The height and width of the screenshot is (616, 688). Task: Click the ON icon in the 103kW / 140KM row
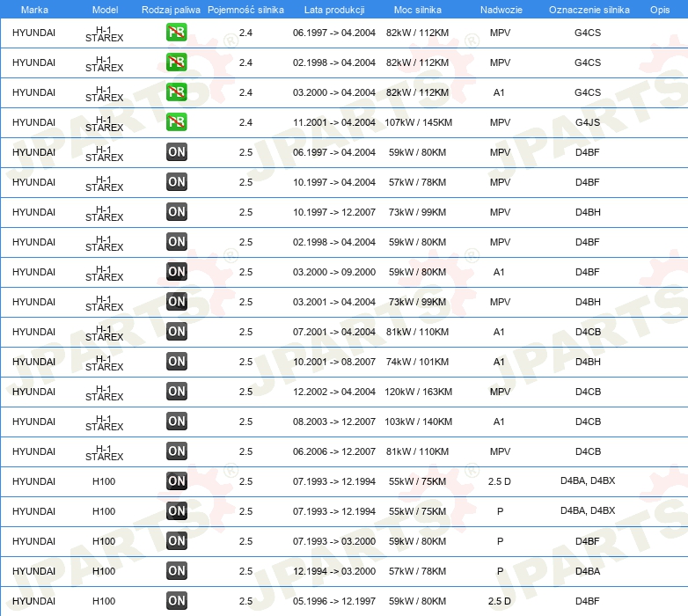tap(177, 422)
